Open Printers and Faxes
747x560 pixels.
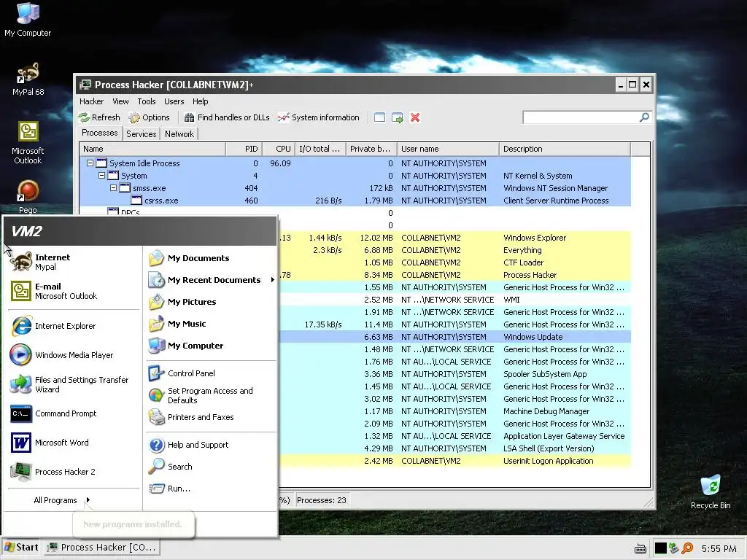pyautogui.click(x=211, y=417)
